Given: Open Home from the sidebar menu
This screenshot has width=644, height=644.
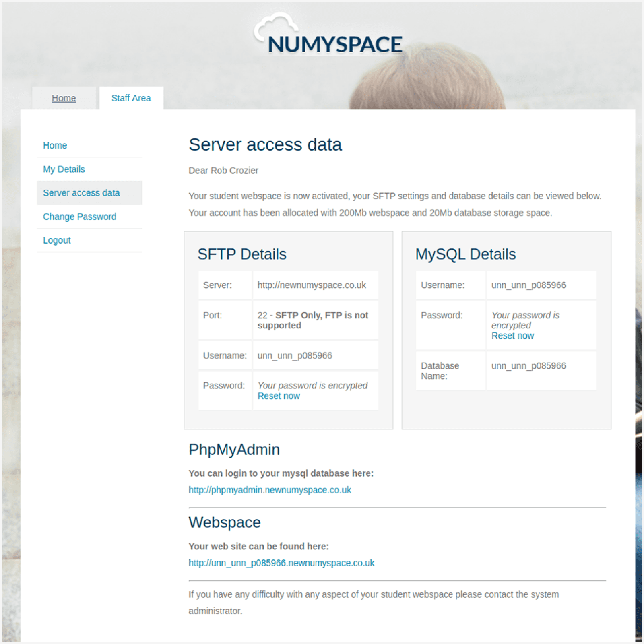Looking at the screenshot, I should [55, 145].
